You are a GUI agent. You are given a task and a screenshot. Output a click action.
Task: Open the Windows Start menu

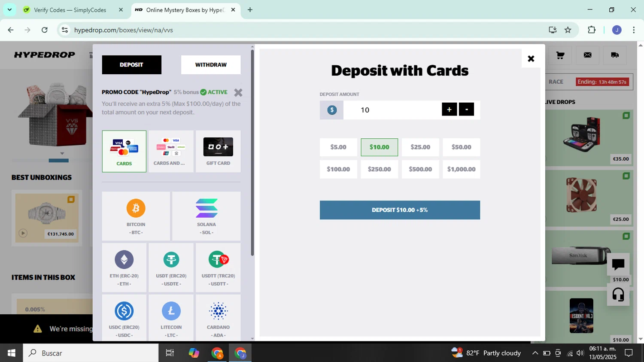[12, 353]
